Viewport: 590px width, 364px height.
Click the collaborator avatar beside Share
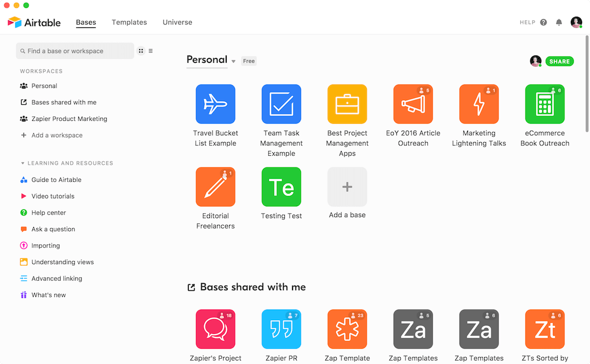point(535,61)
